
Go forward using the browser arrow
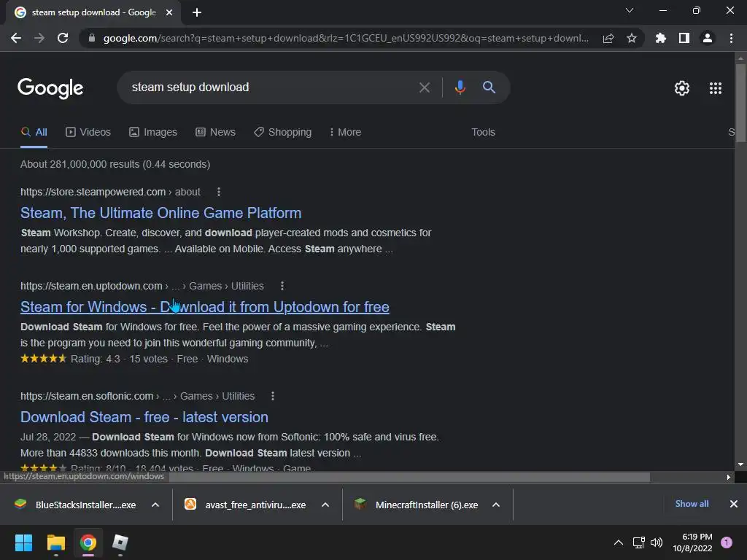tap(39, 38)
